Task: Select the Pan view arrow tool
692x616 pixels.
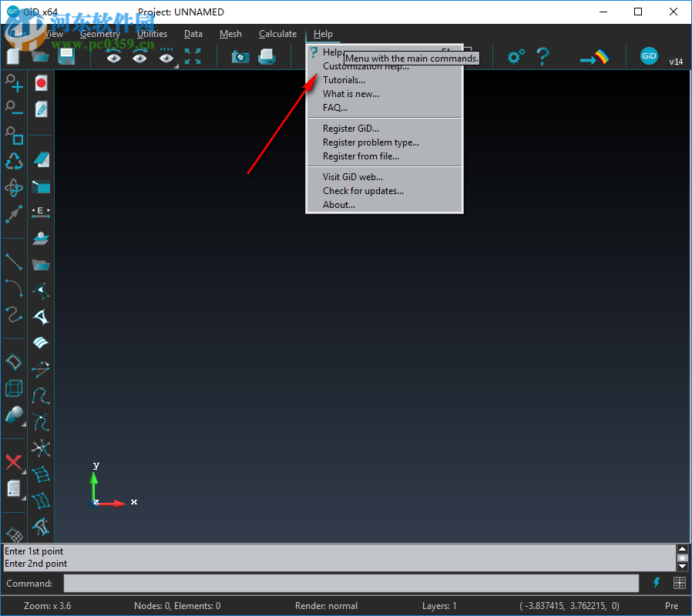Action: pyautogui.click(x=14, y=214)
